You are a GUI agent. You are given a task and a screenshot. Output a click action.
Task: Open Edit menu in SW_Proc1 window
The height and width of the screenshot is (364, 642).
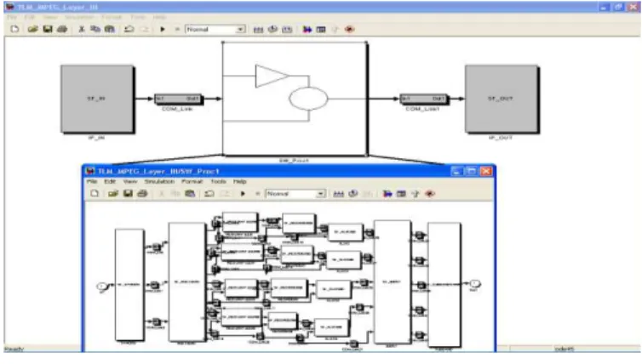point(110,181)
